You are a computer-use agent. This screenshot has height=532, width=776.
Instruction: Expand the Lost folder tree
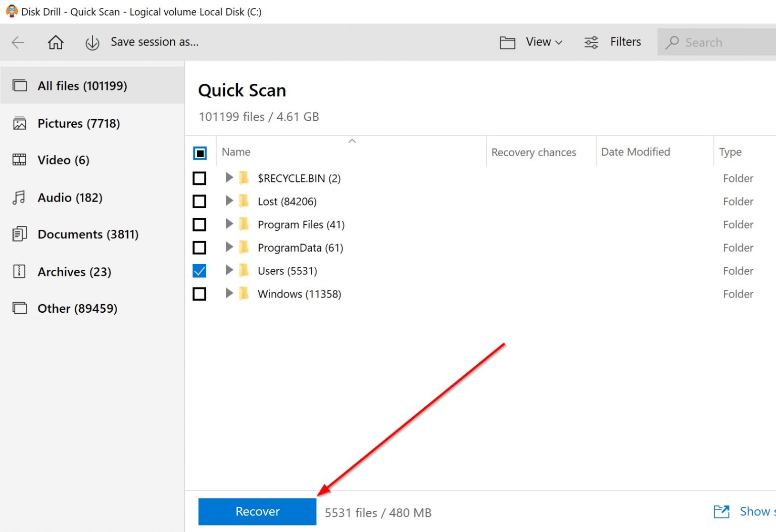click(x=229, y=201)
